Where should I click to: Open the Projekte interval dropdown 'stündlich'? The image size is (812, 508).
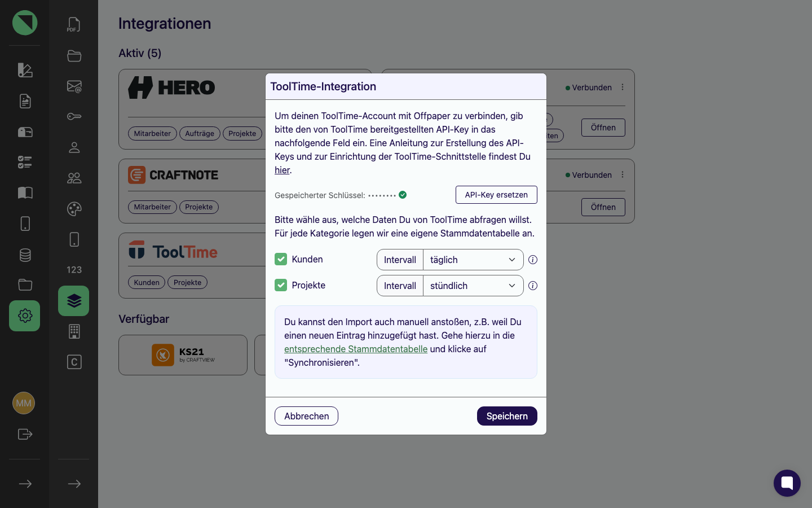473,286
